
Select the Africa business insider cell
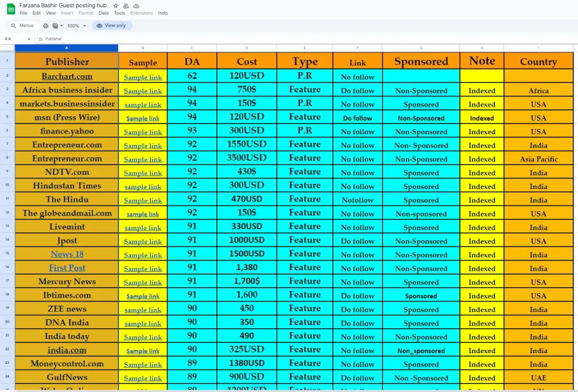67,90
